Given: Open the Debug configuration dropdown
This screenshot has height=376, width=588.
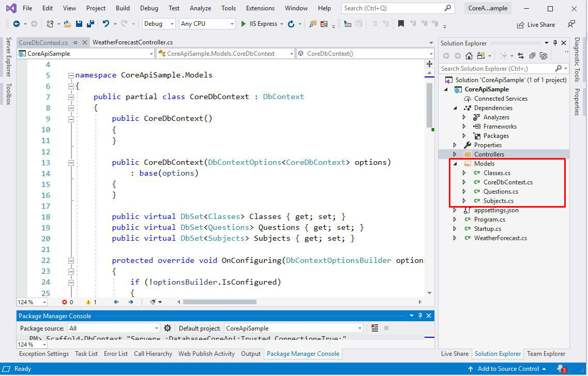Looking at the screenshot, I should pyautogui.click(x=159, y=24).
